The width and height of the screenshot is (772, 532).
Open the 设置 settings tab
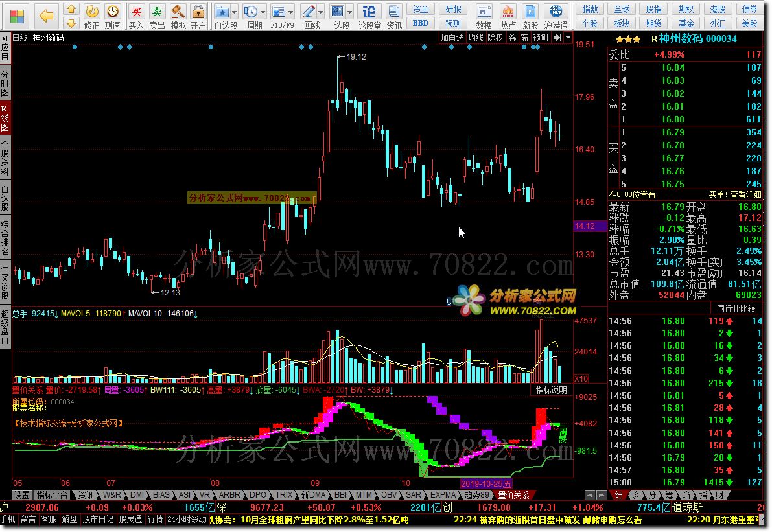coord(21,494)
